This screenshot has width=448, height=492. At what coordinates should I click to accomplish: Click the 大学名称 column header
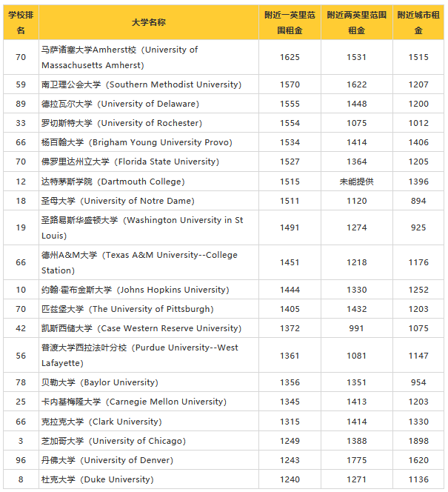149,22
